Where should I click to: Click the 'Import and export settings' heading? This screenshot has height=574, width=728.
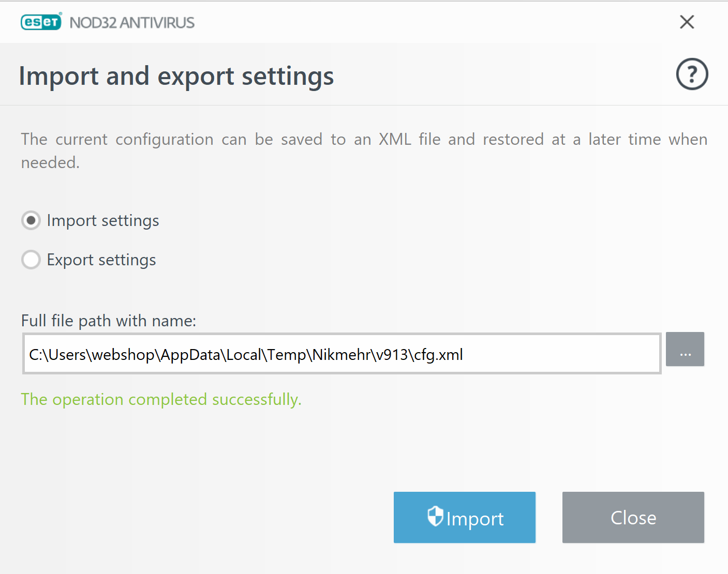click(176, 77)
